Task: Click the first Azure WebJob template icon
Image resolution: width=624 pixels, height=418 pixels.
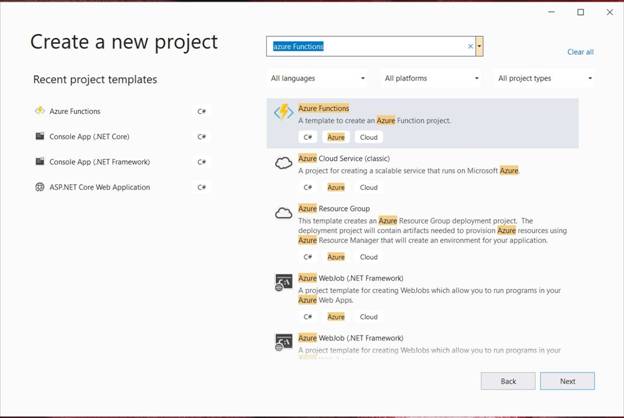Action: 284,282
